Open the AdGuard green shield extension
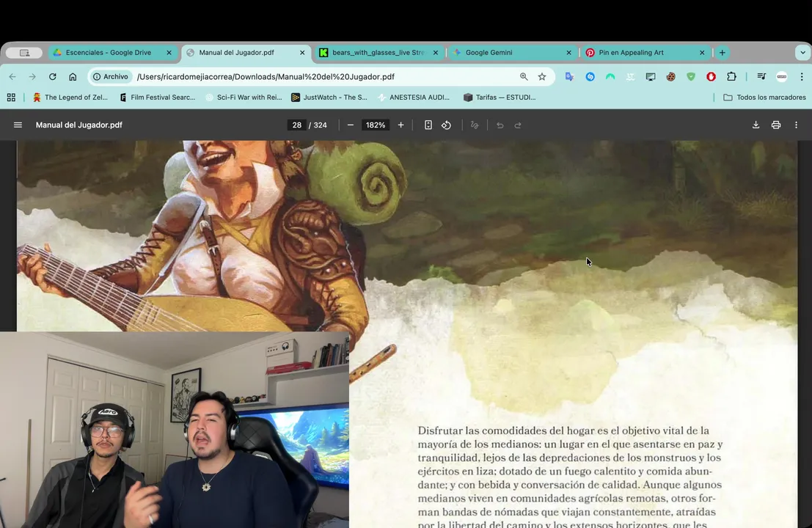Image resolution: width=812 pixels, height=528 pixels. pyautogui.click(x=691, y=76)
